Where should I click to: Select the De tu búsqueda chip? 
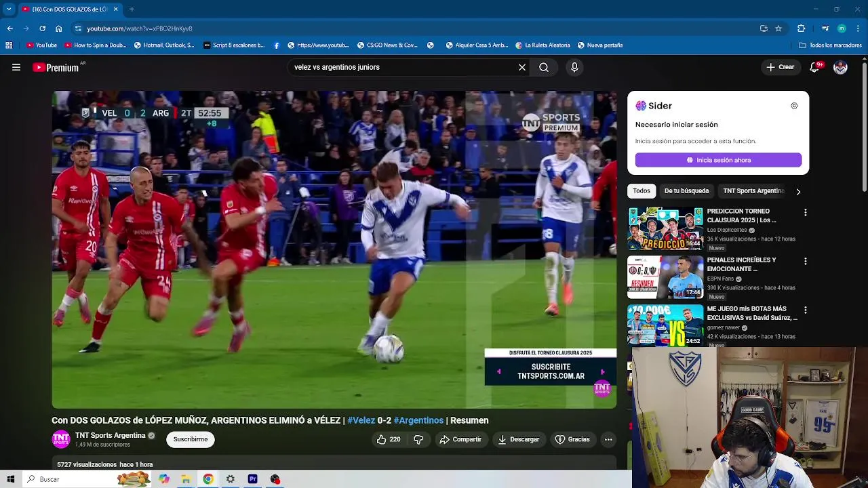pyautogui.click(x=686, y=191)
